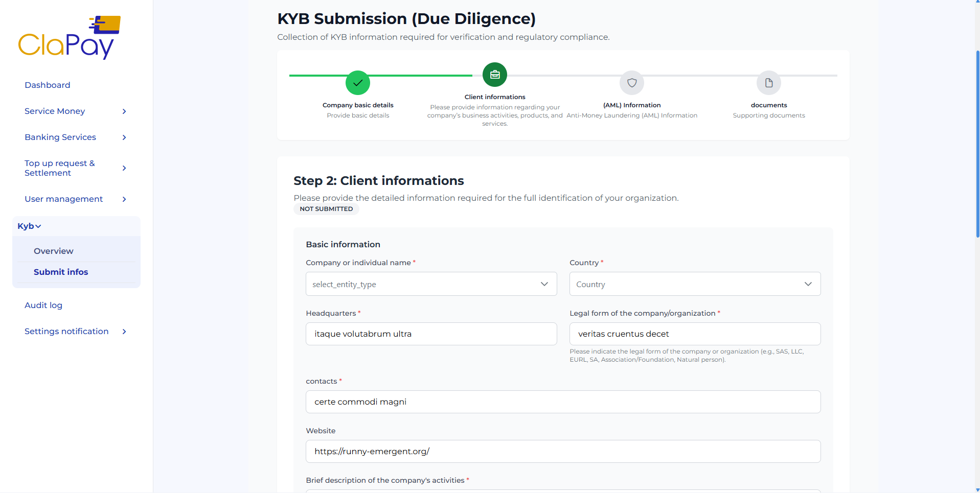Select Overview under Kyb
This screenshot has width=980, height=493.
[53, 251]
